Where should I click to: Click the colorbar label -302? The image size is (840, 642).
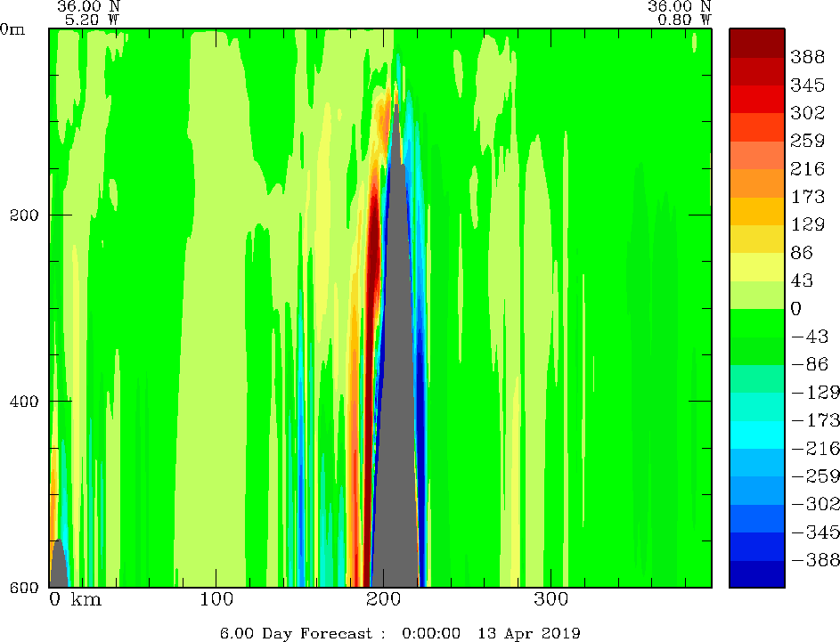pos(815,503)
